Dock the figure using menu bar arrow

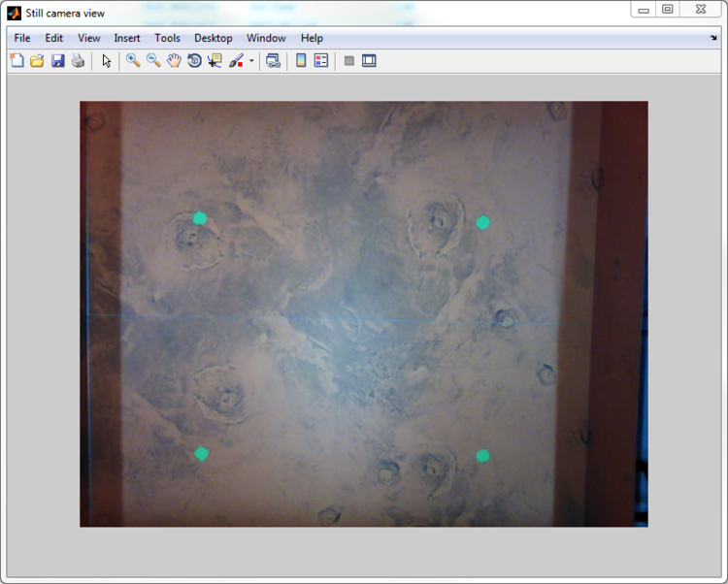tap(713, 38)
